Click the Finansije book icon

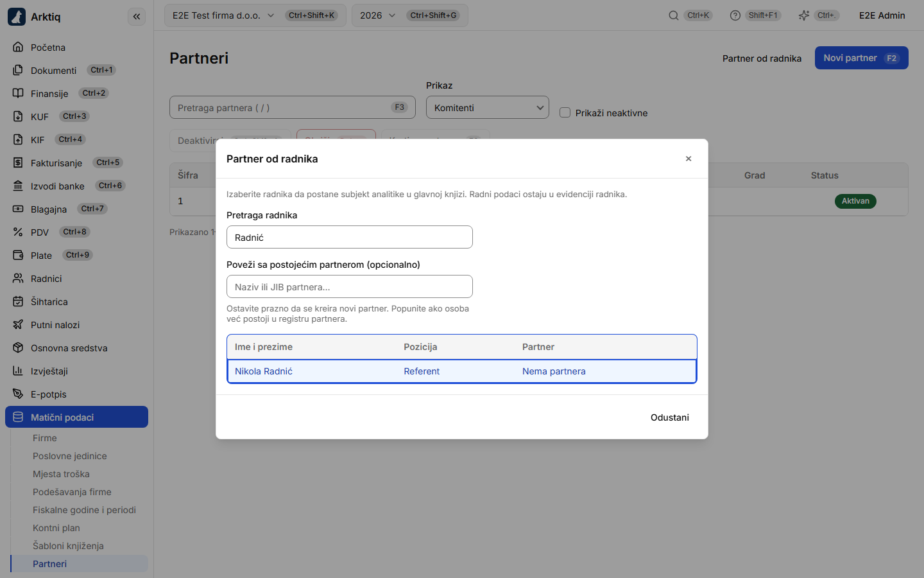18,93
